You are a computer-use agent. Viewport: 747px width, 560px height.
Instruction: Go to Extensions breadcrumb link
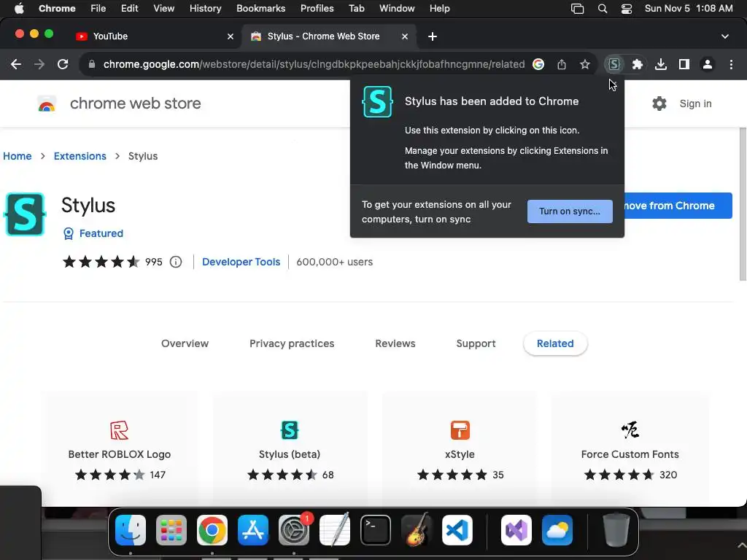point(80,156)
